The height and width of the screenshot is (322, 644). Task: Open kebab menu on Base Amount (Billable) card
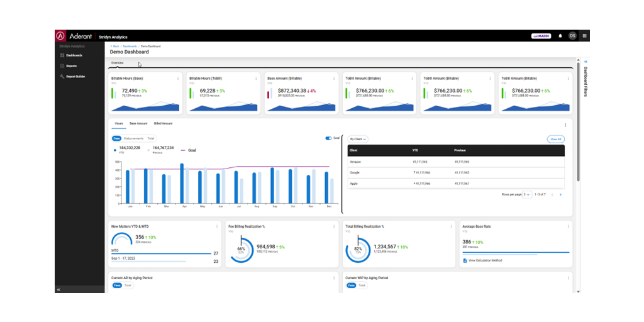(334, 79)
